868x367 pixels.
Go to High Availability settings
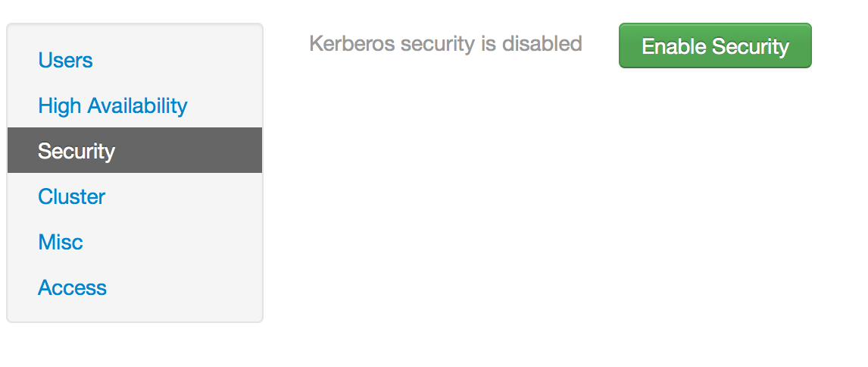113,105
